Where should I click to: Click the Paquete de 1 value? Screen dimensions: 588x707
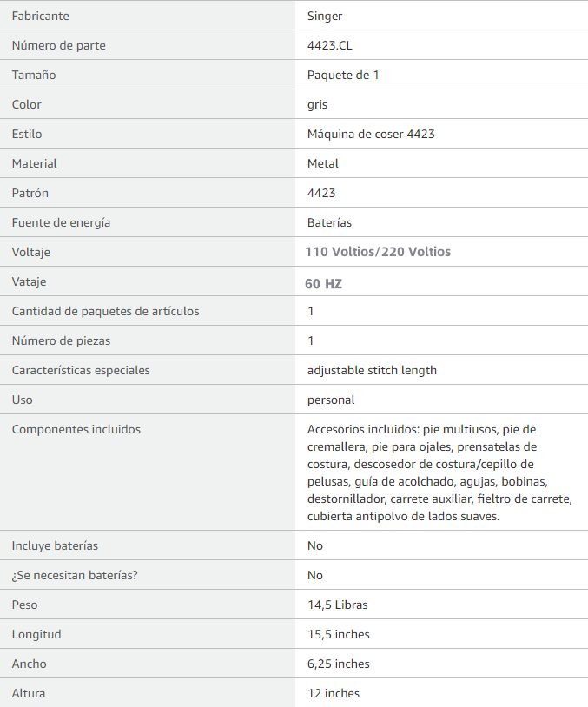[343, 75]
